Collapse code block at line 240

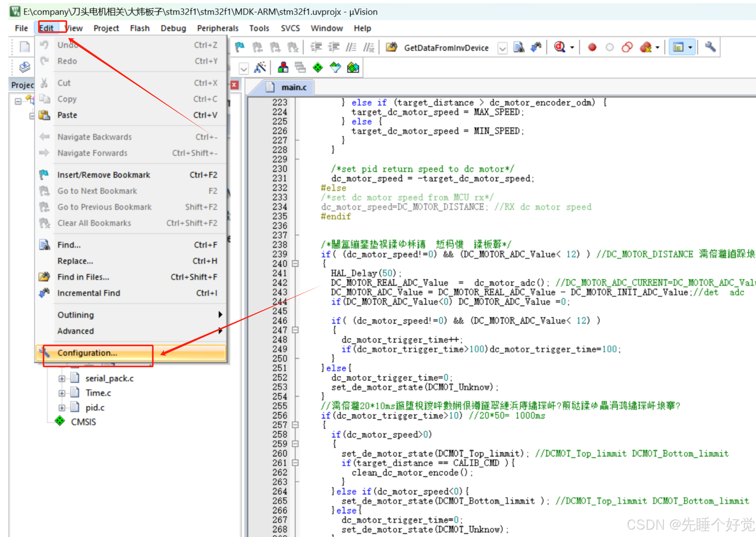[x=295, y=264]
